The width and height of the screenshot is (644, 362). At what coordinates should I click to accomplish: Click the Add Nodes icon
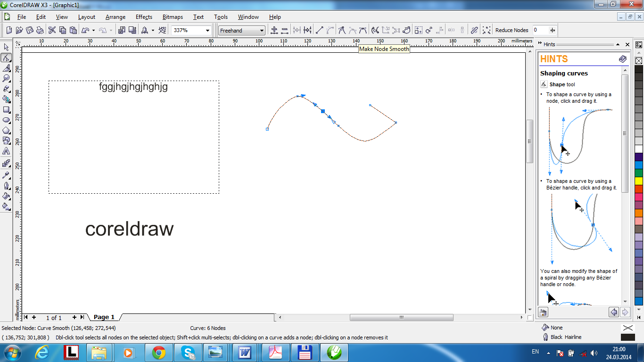tap(274, 30)
